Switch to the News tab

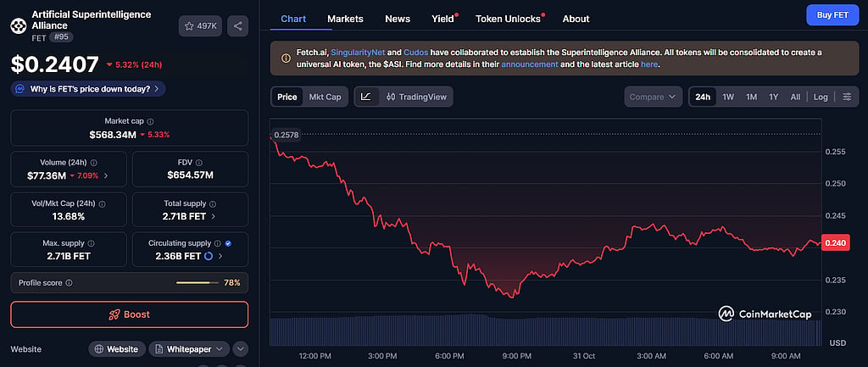tap(398, 19)
